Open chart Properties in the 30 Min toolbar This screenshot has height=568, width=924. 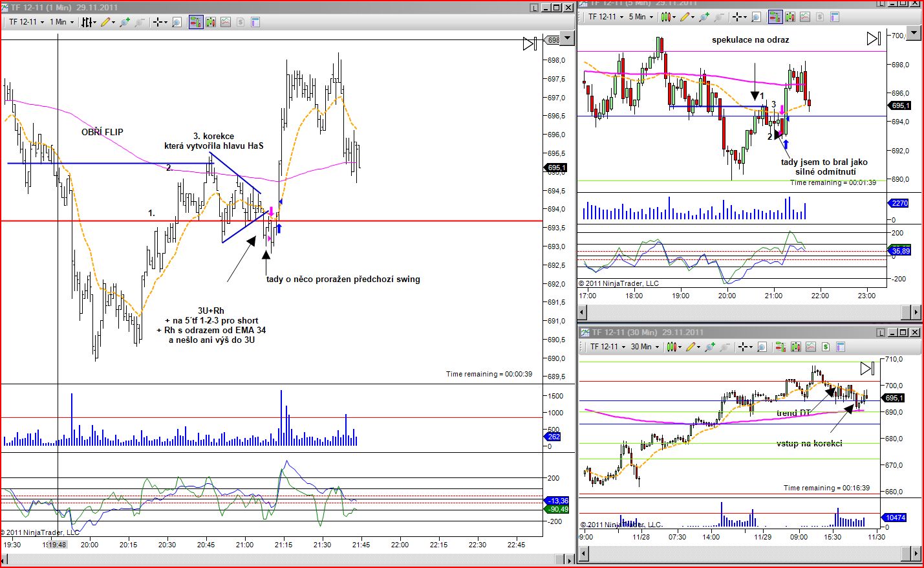[x=841, y=347]
